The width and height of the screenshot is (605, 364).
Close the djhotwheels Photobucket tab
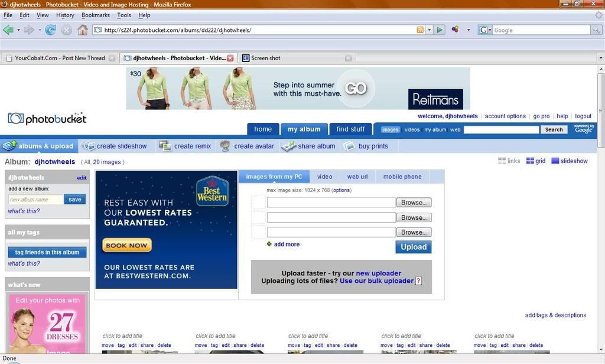230,58
